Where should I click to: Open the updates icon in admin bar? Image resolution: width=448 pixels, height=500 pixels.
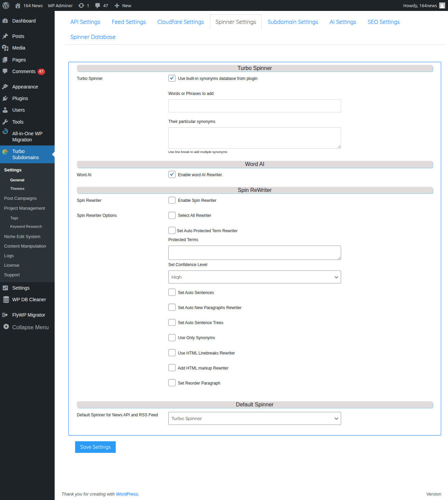[81, 5]
